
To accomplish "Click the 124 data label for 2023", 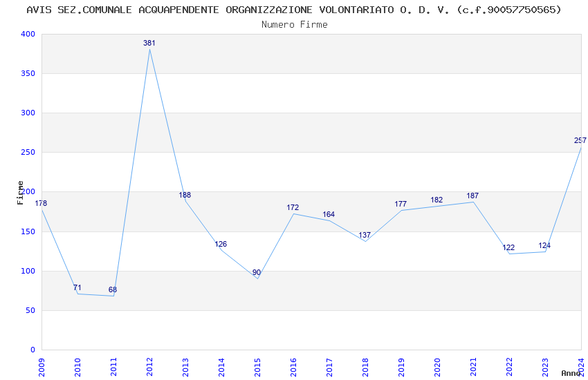I will pyautogui.click(x=544, y=245).
